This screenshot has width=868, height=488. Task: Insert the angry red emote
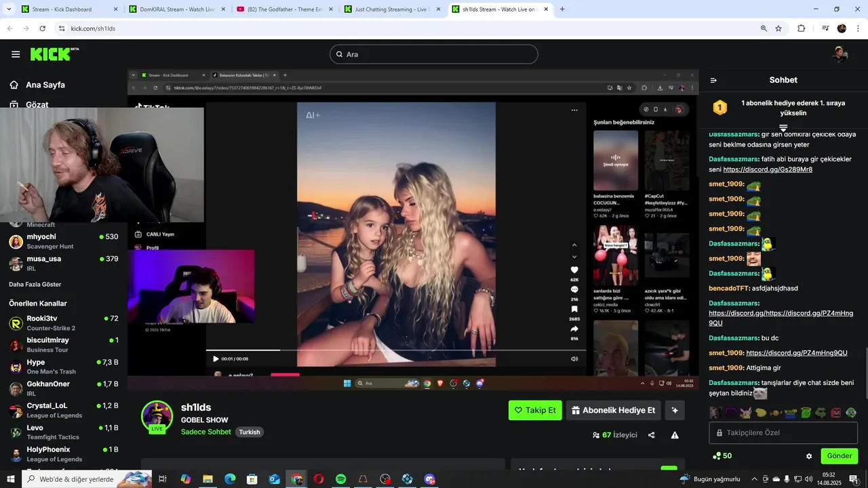click(x=836, y=412)
